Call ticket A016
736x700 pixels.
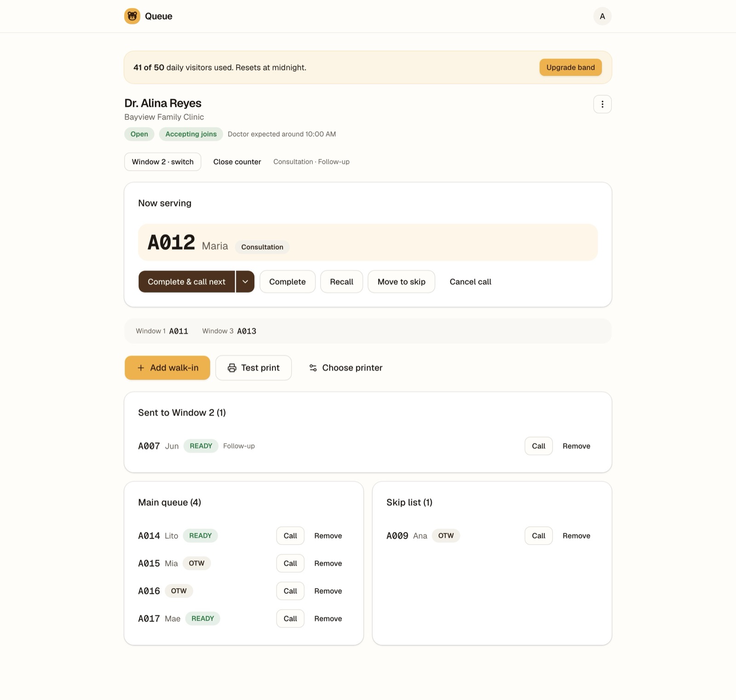[x=290, y=591]
